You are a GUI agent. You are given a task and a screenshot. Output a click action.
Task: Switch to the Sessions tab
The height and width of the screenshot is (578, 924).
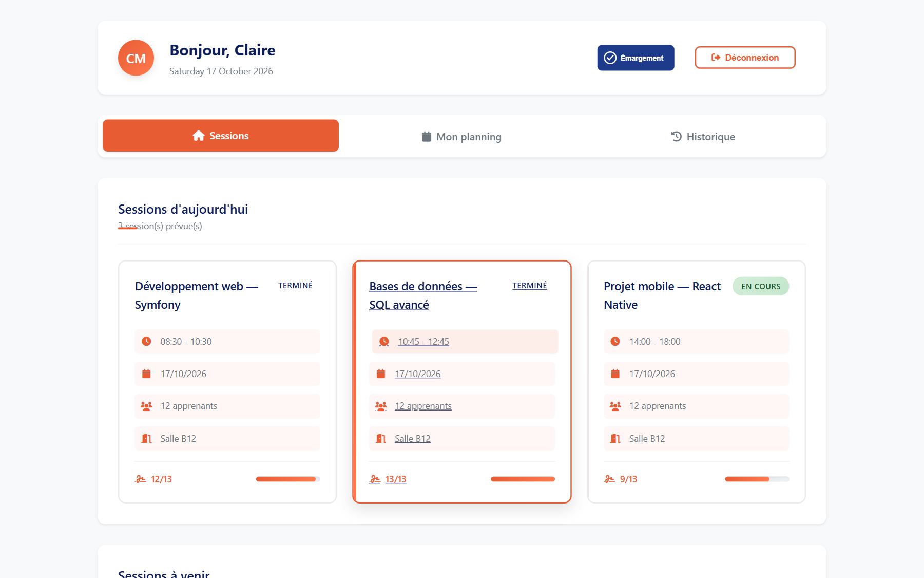click(x=221, y=136)
